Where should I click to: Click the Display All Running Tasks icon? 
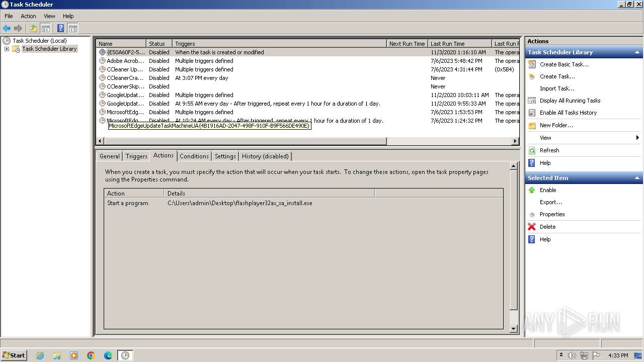(532, 101)
